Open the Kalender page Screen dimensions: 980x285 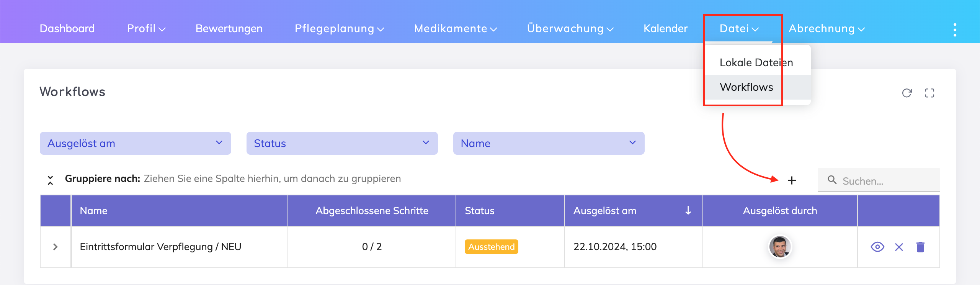(665, 29)
